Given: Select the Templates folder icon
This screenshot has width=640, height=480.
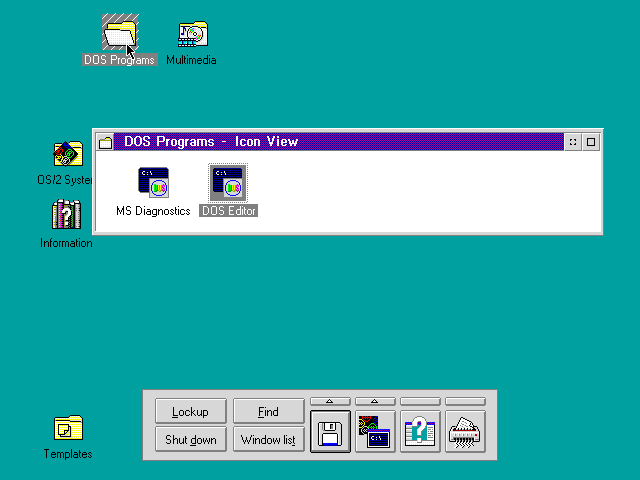Looking at the screenshot, I should click(x=68, y=428).
